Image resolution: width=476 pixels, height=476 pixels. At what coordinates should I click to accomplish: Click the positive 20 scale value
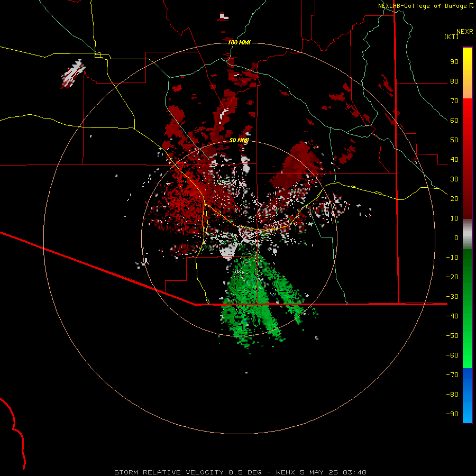point(454,198)
